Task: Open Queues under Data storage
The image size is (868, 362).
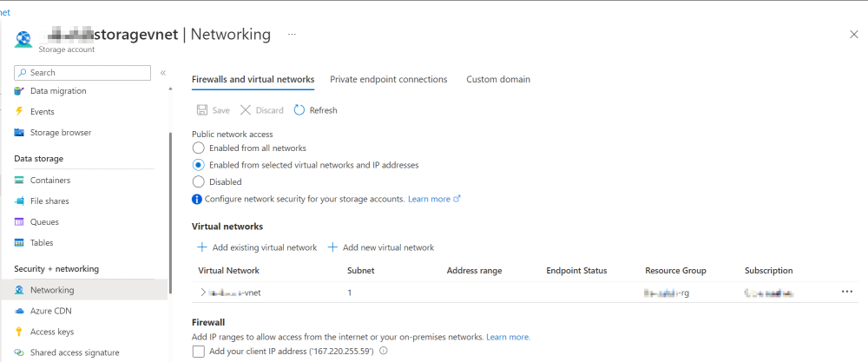Action: [44, 222]
